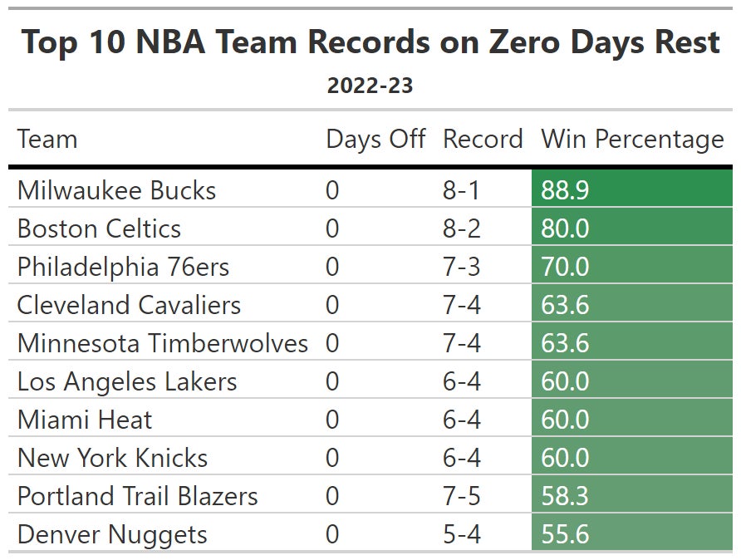Click the Team column header
The image size is (741, 560).
47,139
